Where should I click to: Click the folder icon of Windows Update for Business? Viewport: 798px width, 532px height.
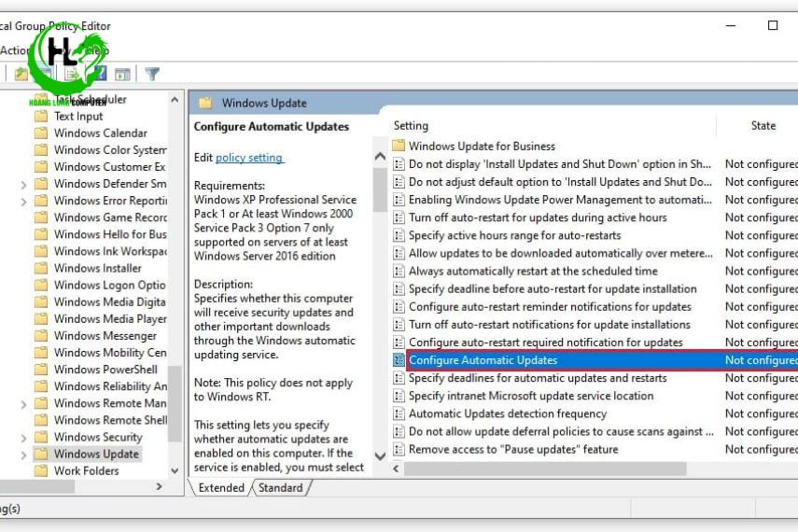pos(399,147)
